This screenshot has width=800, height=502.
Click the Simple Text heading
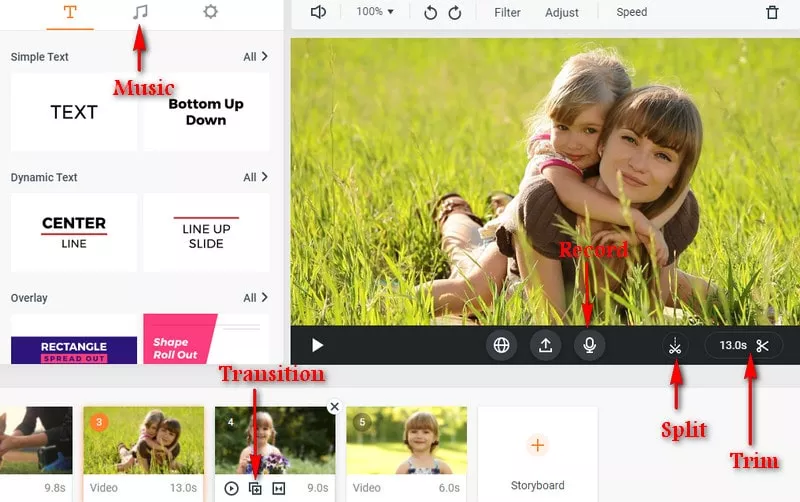pos(39,57)
